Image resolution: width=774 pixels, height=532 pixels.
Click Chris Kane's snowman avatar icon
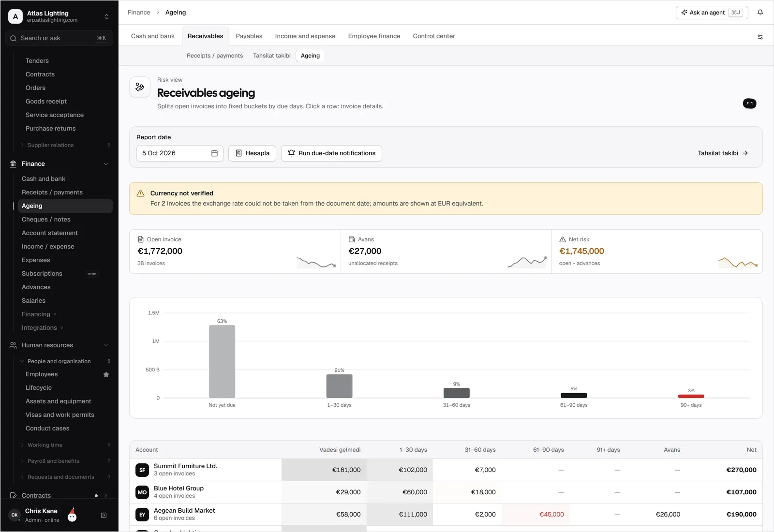[x=72, y=515]
